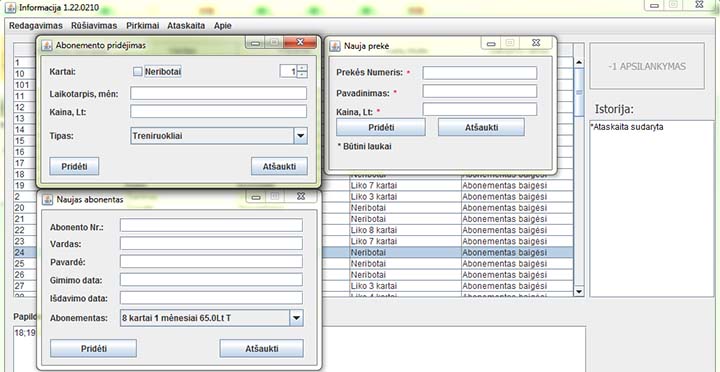Click Atšaukti in Abonemento pridėjimas dialog

[x=279, y=166]
